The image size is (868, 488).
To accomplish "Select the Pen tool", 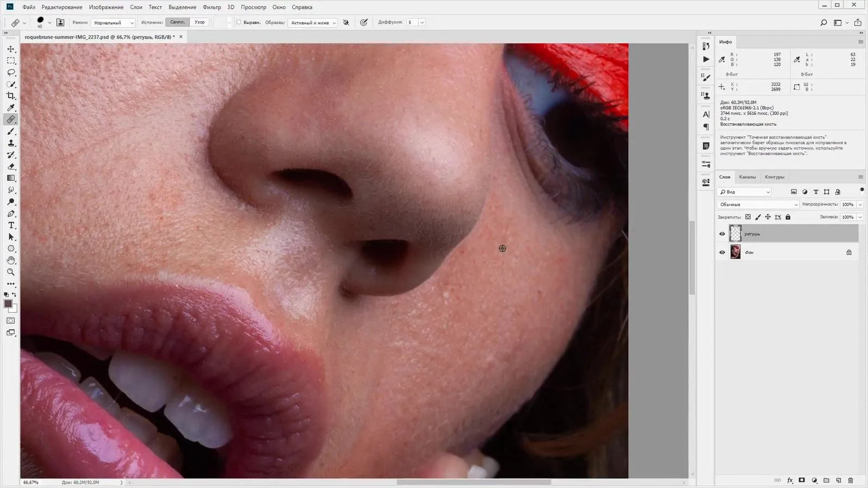I will [11, 214].
